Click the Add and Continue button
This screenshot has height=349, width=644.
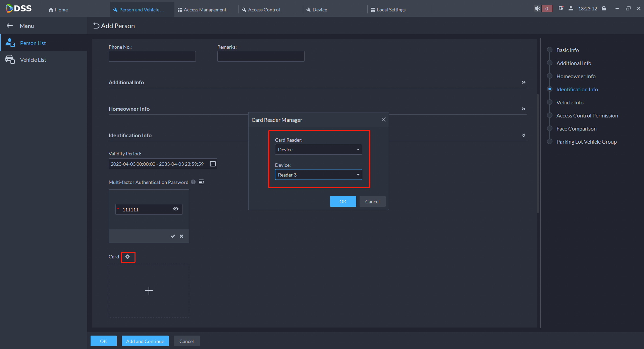point(145,341)
